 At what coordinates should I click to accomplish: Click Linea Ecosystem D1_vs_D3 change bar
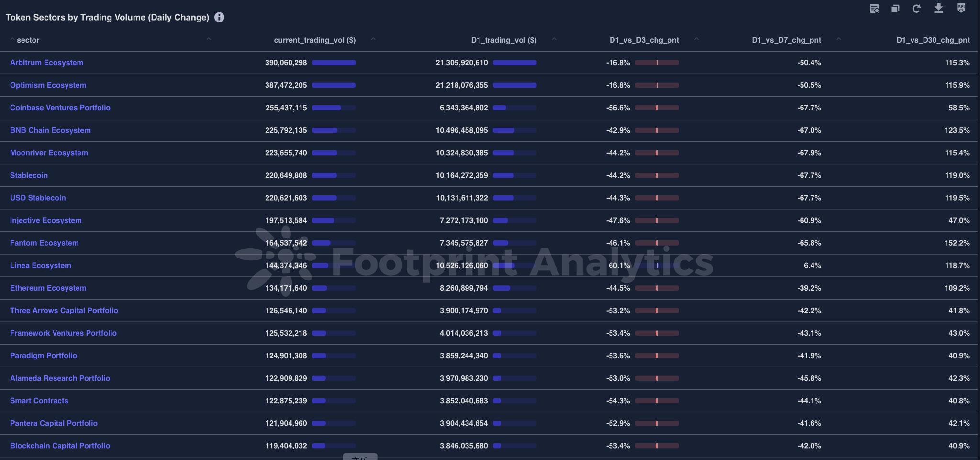click(657, 265)
